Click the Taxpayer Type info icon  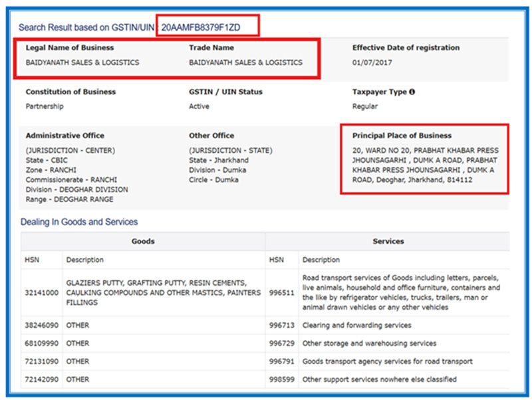coord(412,92)
